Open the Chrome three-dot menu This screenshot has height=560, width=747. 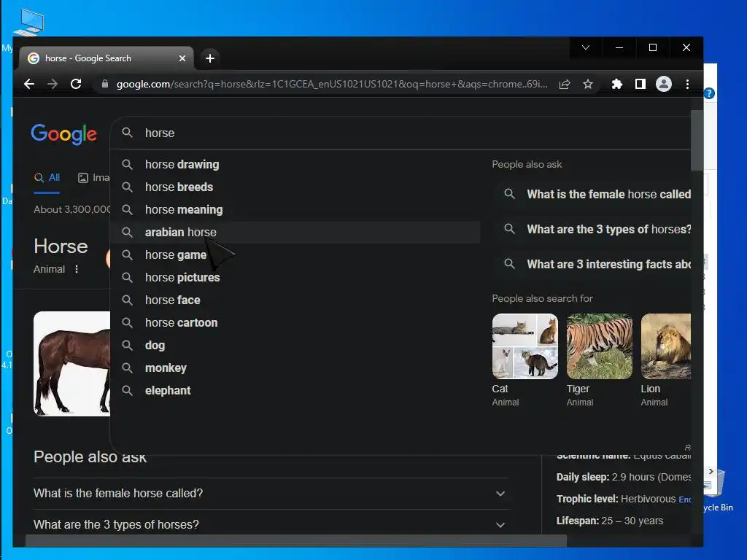687,85
